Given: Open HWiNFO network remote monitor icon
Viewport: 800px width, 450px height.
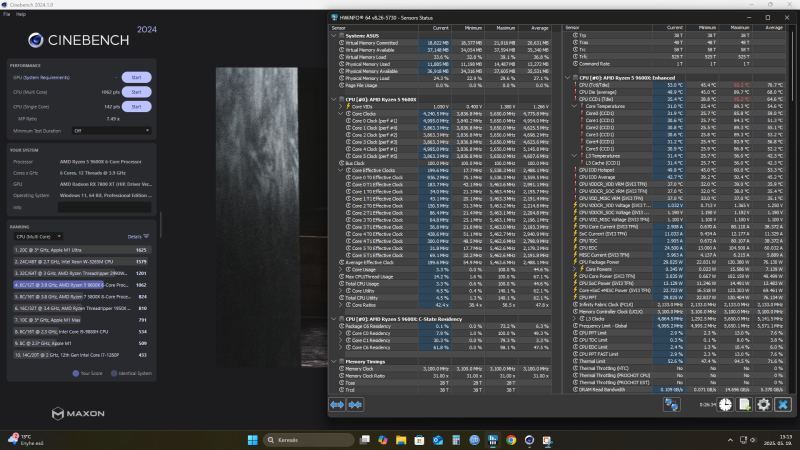Looking at the screenshot, I should coord(671,405).
